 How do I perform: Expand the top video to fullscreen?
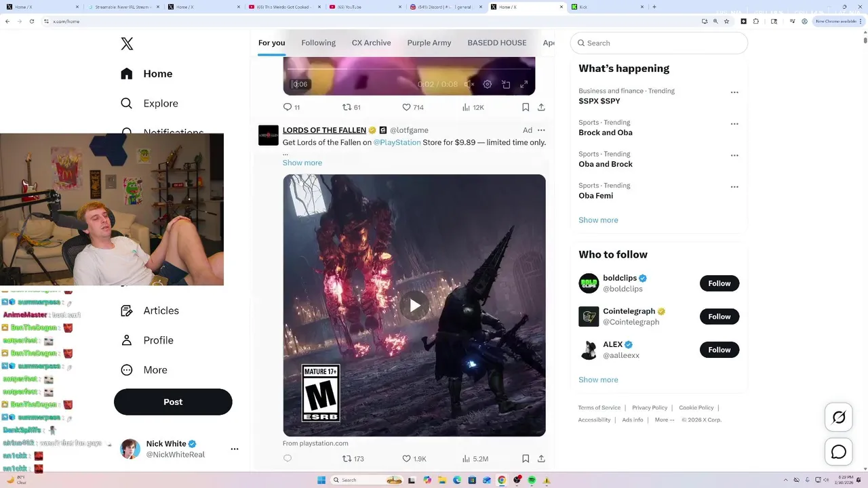coord(524,85)
